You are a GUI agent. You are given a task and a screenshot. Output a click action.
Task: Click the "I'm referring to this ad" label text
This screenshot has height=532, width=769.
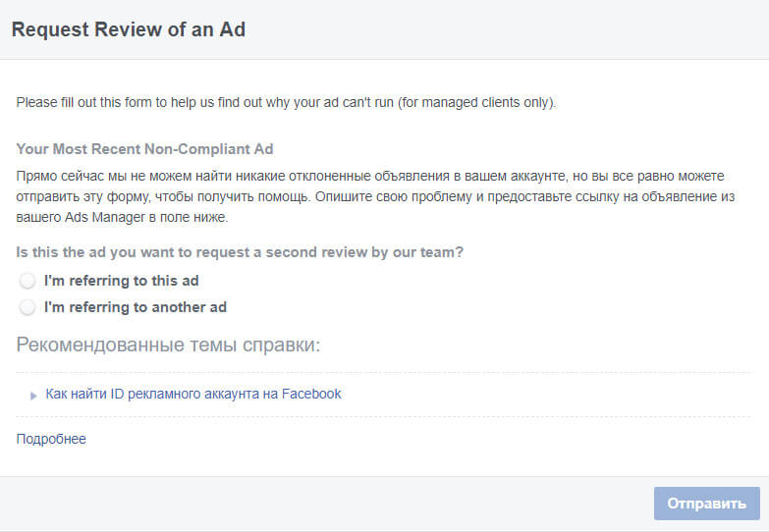click(121, 281)
